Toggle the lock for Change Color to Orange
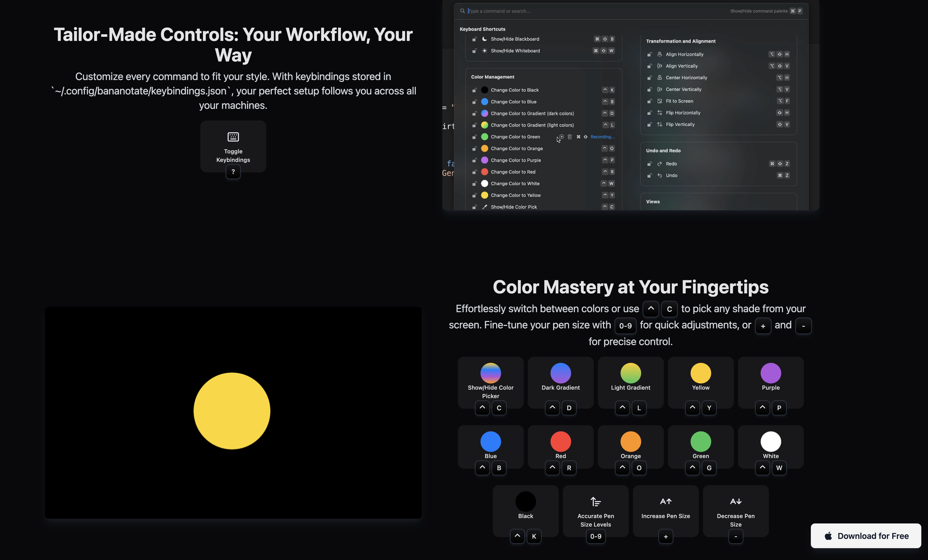 point(475,148)
